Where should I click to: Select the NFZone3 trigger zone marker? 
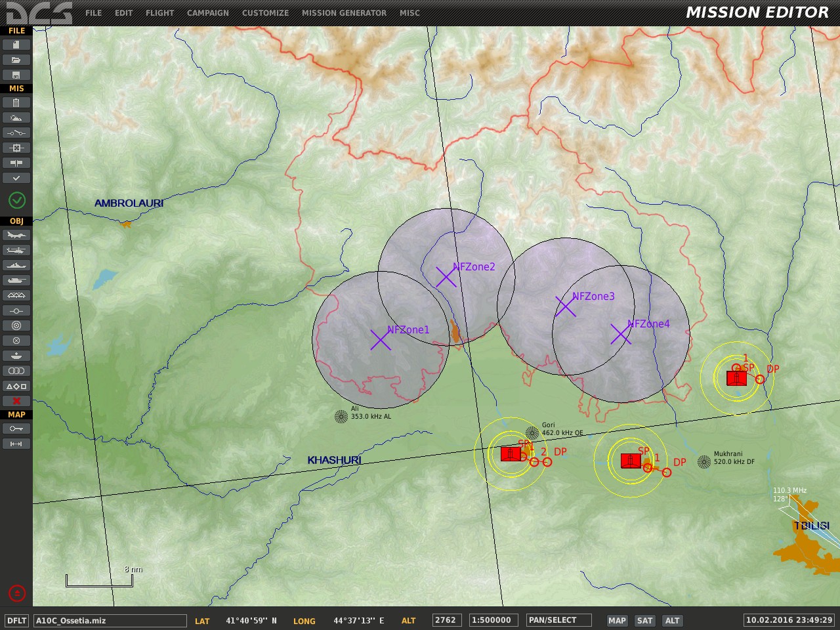click(566, 306)
